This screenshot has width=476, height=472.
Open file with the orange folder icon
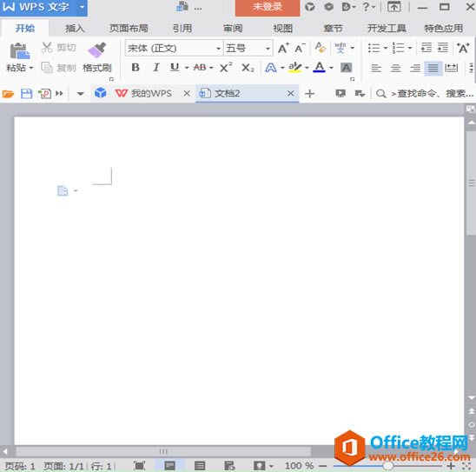pos(8,94)
